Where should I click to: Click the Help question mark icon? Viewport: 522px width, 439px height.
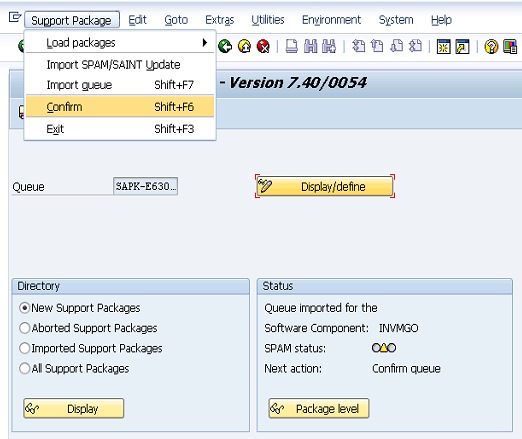(x=491, y=46)
